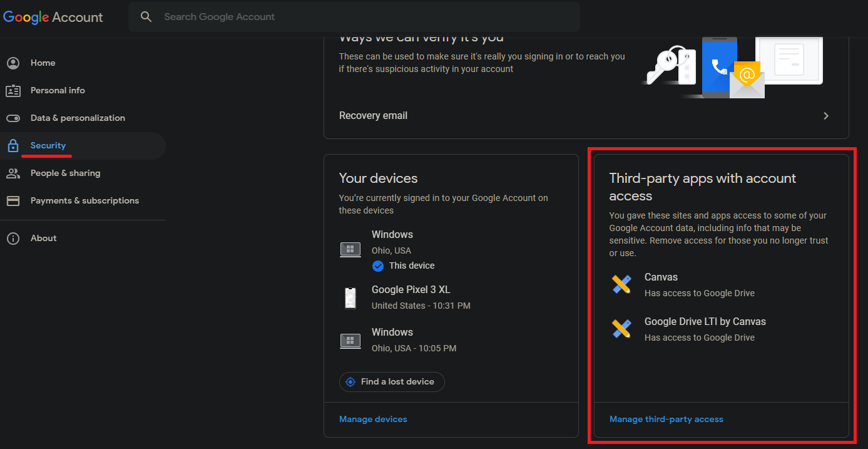Select the Google Pixel 3 XL device
Image resolution: width=868 pixels, height=449 pixels.
451,297
